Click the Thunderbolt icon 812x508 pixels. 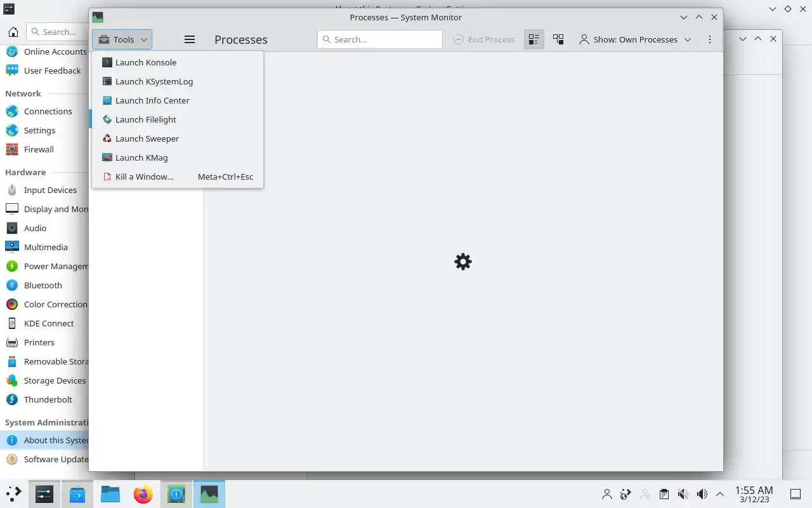pyautogui.click(x=12, y=399)
